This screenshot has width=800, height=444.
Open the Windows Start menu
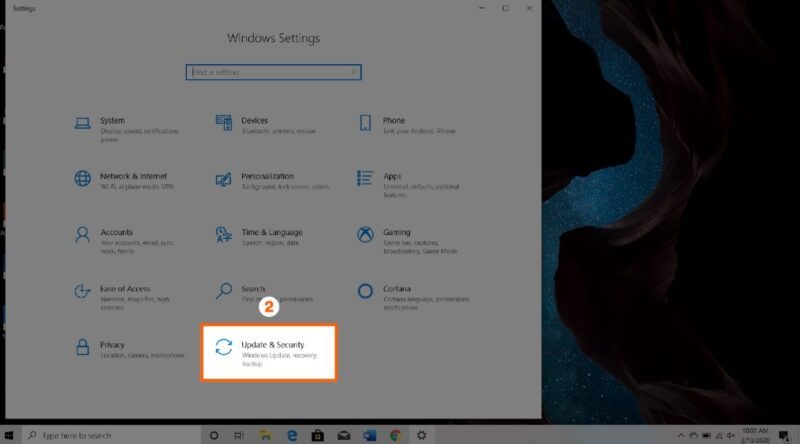[9, 435]
